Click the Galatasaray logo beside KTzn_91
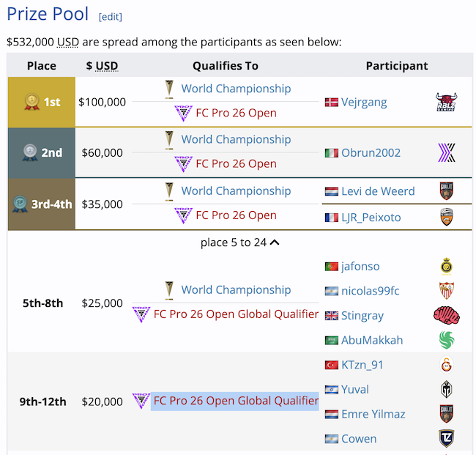 [x=446, y=365]
